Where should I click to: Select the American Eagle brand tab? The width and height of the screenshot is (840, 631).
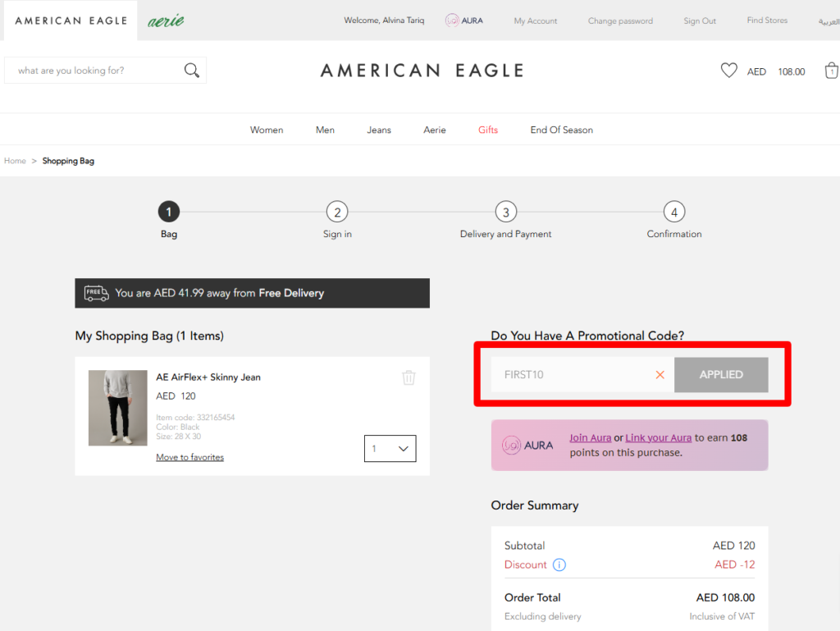point(71,20)
